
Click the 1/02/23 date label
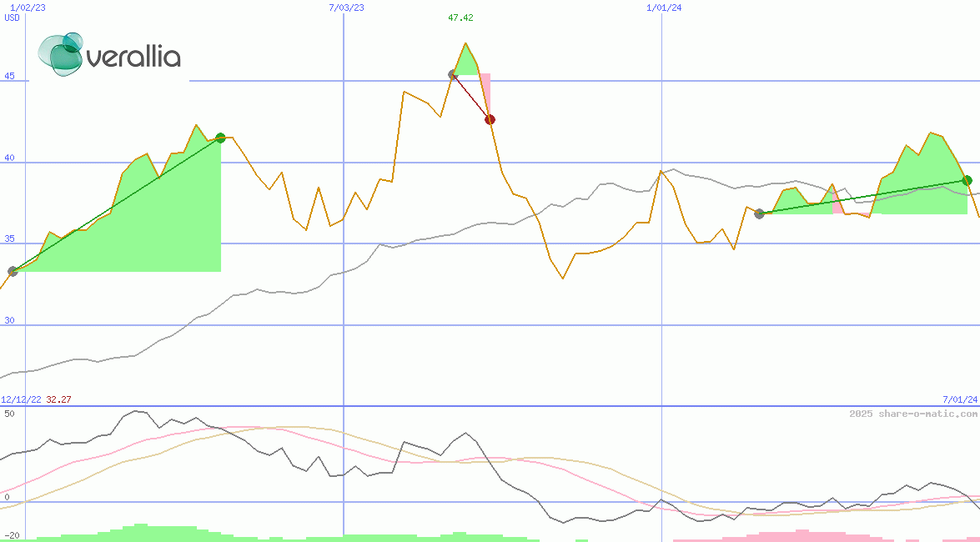point(27,8)
